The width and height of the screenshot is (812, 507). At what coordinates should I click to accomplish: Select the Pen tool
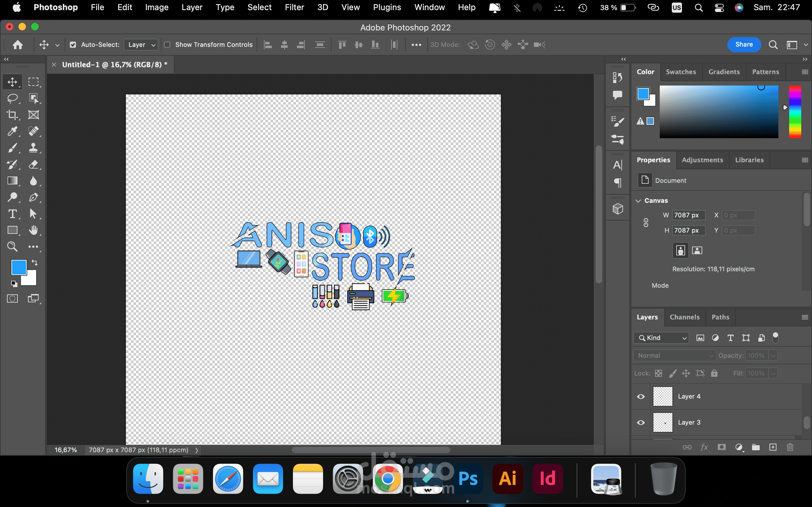(x=33, y=197)
